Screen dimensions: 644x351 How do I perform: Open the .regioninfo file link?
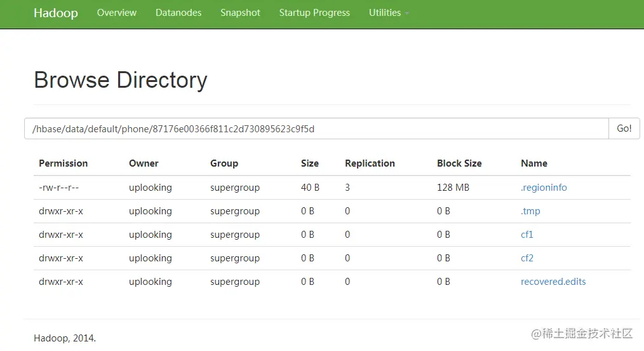(544, 188)
